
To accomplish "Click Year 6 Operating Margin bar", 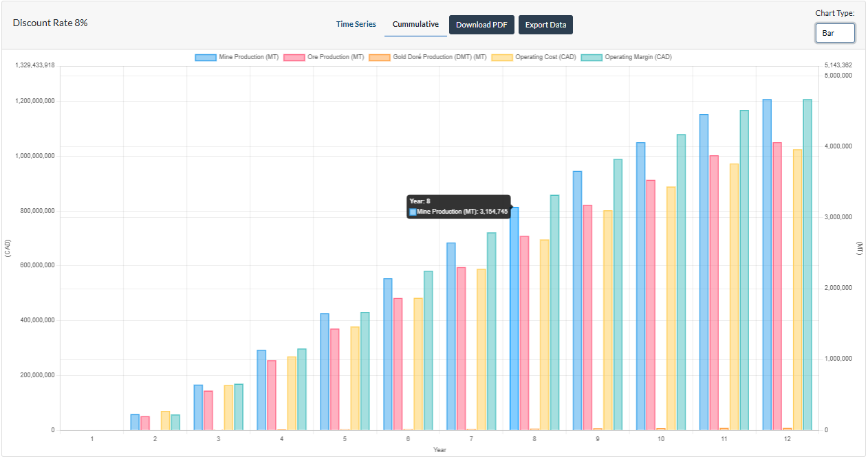I will point(428,350).
